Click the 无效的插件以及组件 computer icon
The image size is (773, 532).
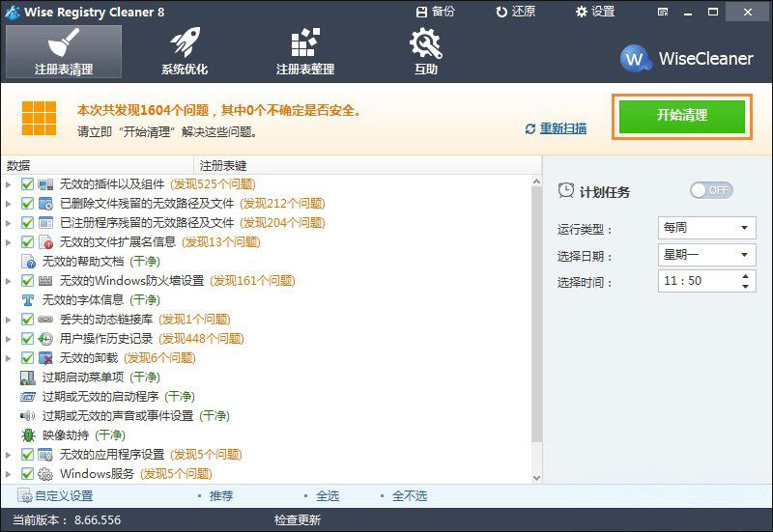tap(45, 184)
